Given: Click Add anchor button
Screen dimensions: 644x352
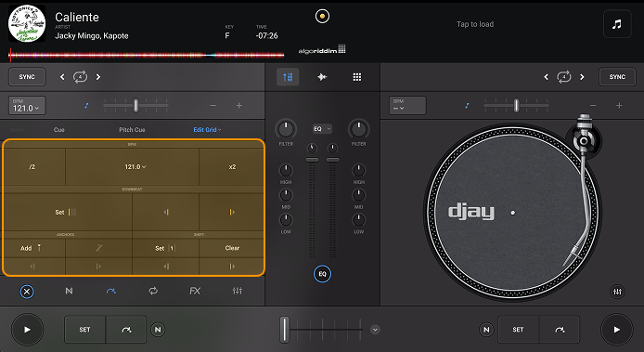Looking at the screenshot, I should tap(33, 248).
